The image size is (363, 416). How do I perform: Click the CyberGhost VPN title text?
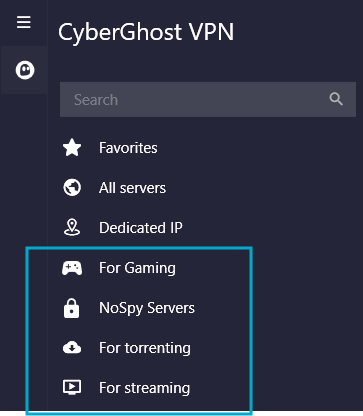click(x=146, y=33)
